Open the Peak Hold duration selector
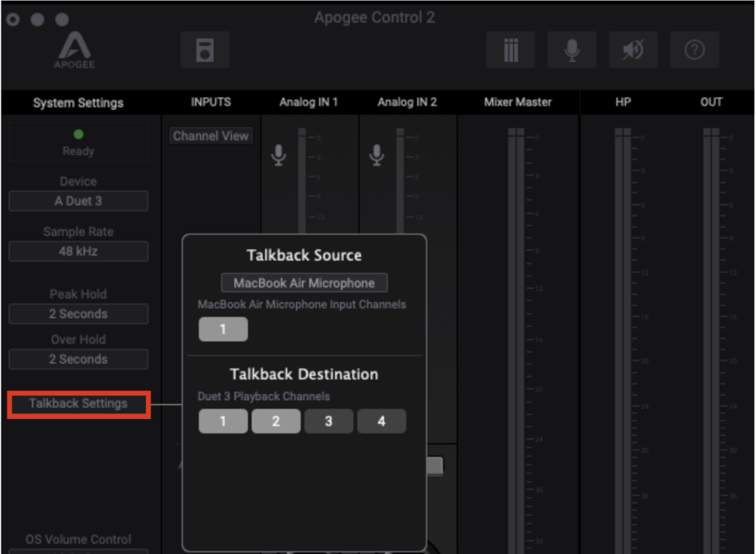 [78, 313]
